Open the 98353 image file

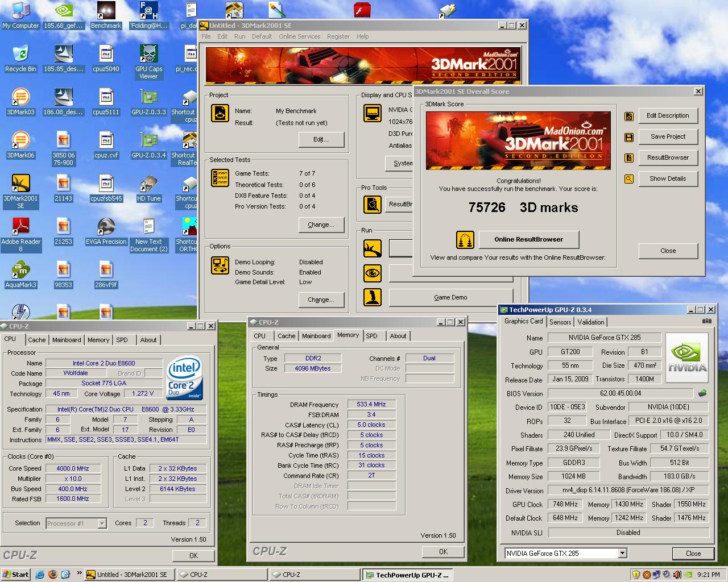[x=63, y=275]
